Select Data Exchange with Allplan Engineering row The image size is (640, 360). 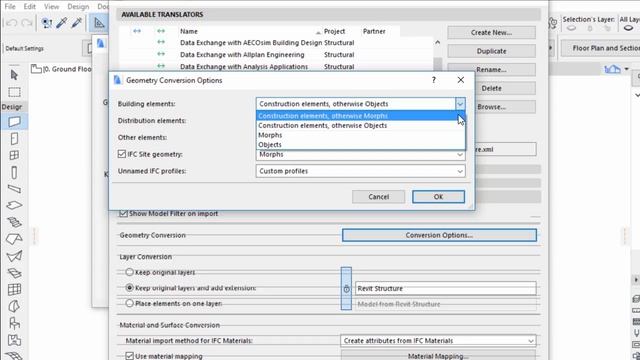[276, 55]
